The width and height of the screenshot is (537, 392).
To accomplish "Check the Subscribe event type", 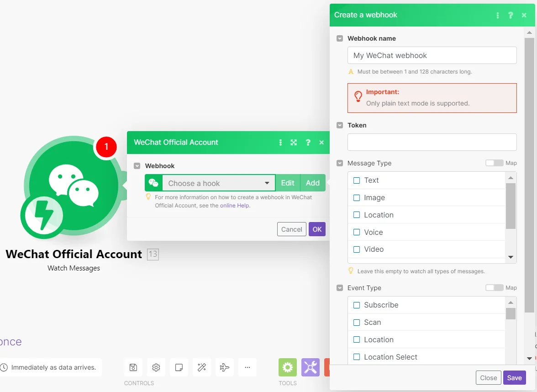I will 357,305.
